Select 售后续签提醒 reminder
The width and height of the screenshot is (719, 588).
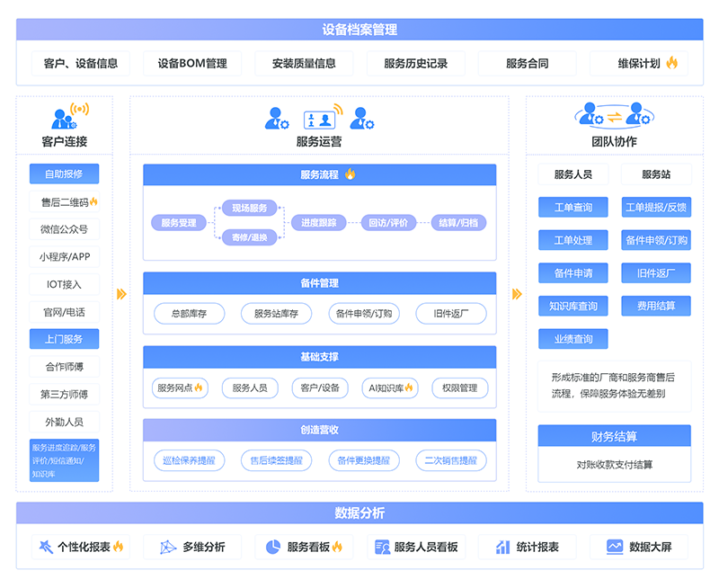tap(277, 460)
